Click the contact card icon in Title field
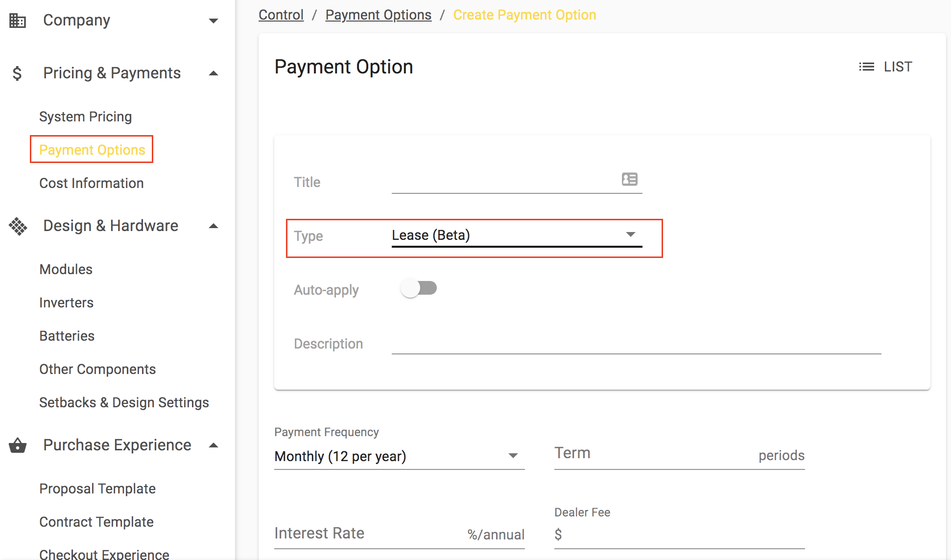951x560 pixels. click(630, 179)
